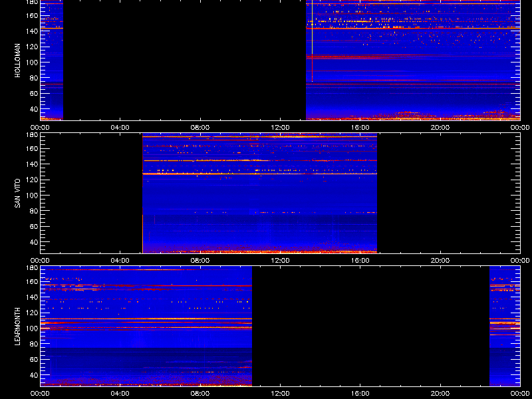This screenshot has height=399, width=532.
Task: Click the 80 frequency tick label on Holloman axis
Action: (x=34, y=78)
